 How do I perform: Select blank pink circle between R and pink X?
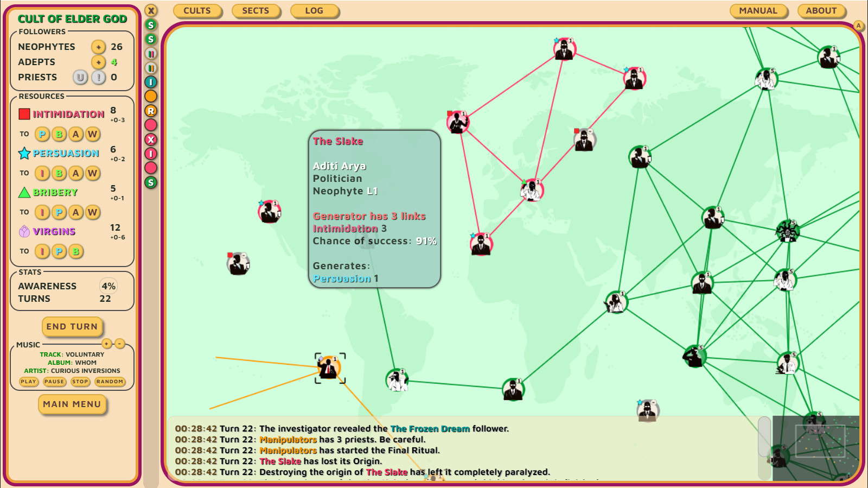[x=151, y=125]
